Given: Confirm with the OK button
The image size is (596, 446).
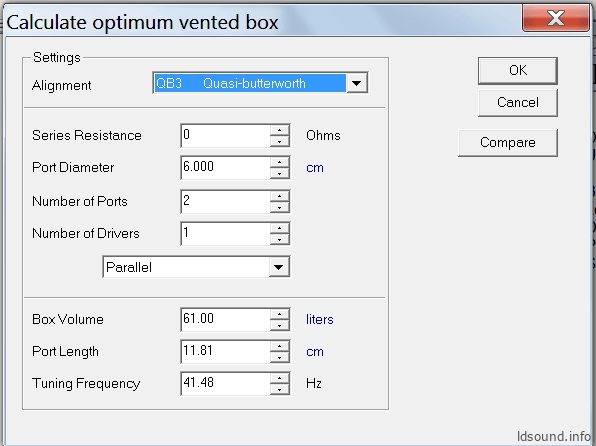Looking at the screenshot, I should tap(518, 70).
